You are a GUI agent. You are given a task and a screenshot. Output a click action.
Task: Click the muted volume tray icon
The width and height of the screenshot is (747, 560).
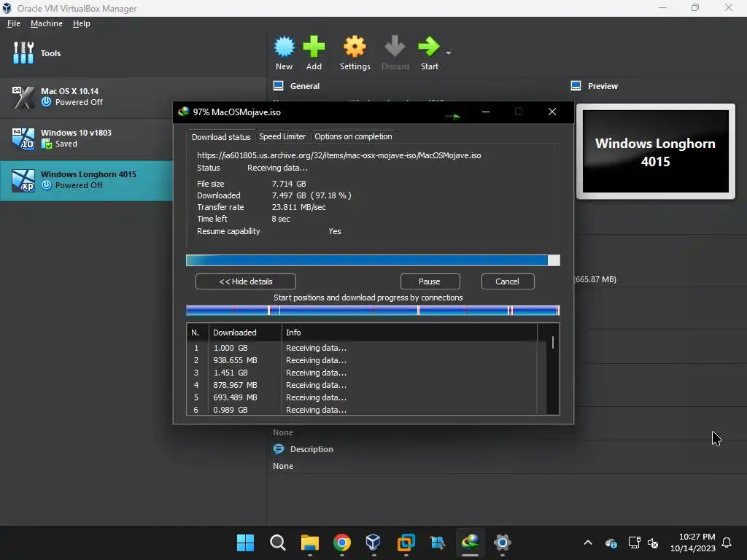tap(653, 542)
